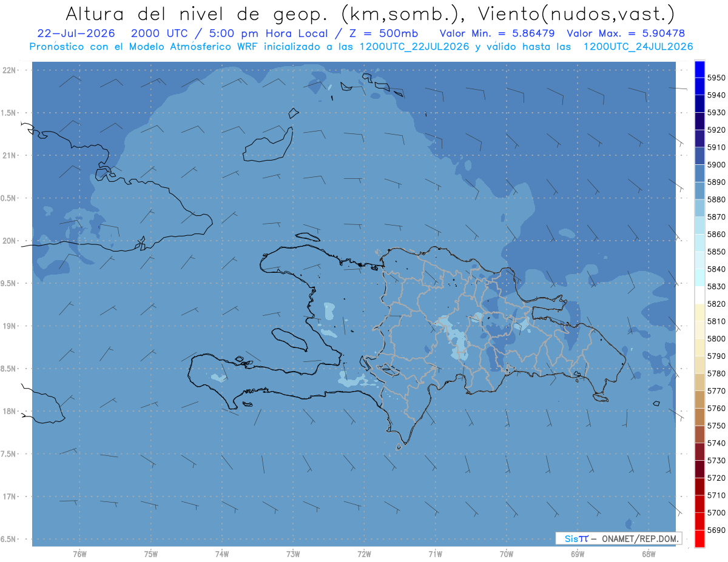Select color swatch between 5880 and 5870

[x=699, y=208]
